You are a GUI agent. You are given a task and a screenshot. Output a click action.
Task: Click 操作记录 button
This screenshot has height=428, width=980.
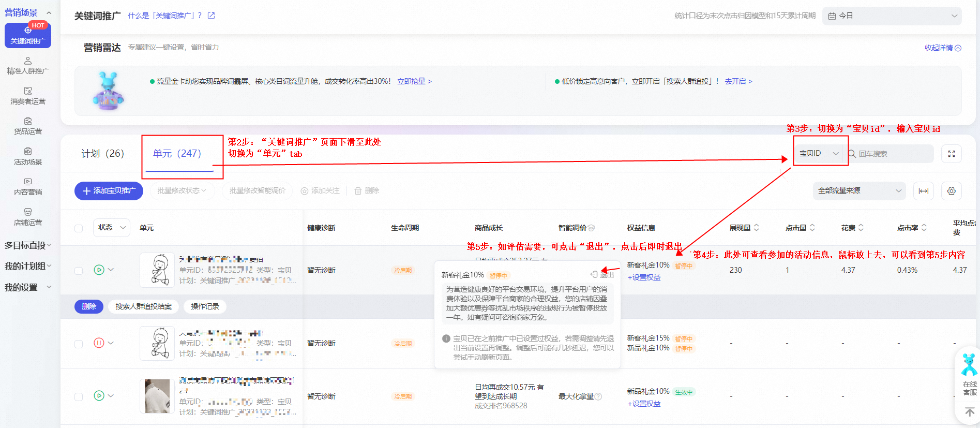click(205, 307)
